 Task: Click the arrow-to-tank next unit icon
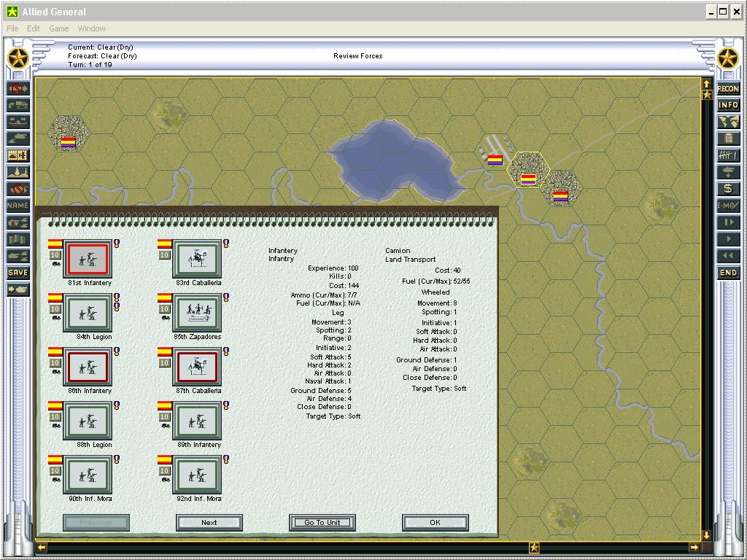(x=18, y=289)
